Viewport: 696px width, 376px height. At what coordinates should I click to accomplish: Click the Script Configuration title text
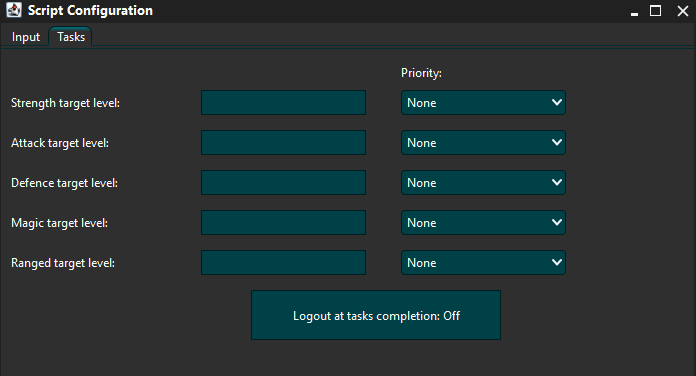coord(90,11)
